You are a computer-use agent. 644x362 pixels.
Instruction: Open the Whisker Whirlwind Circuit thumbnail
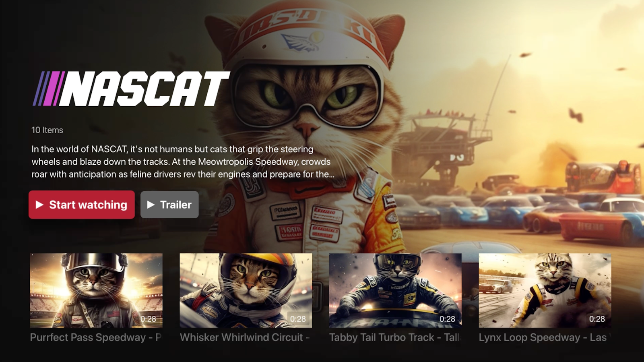(246, 290)
